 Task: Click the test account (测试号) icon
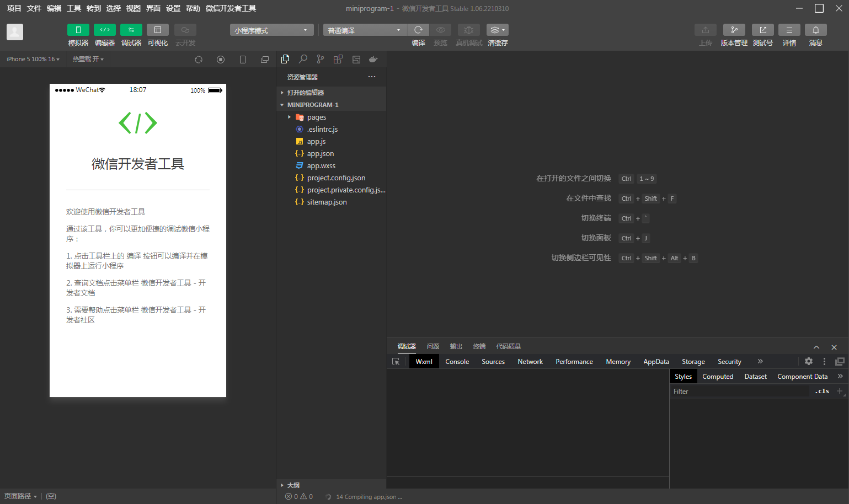(763, 30)
